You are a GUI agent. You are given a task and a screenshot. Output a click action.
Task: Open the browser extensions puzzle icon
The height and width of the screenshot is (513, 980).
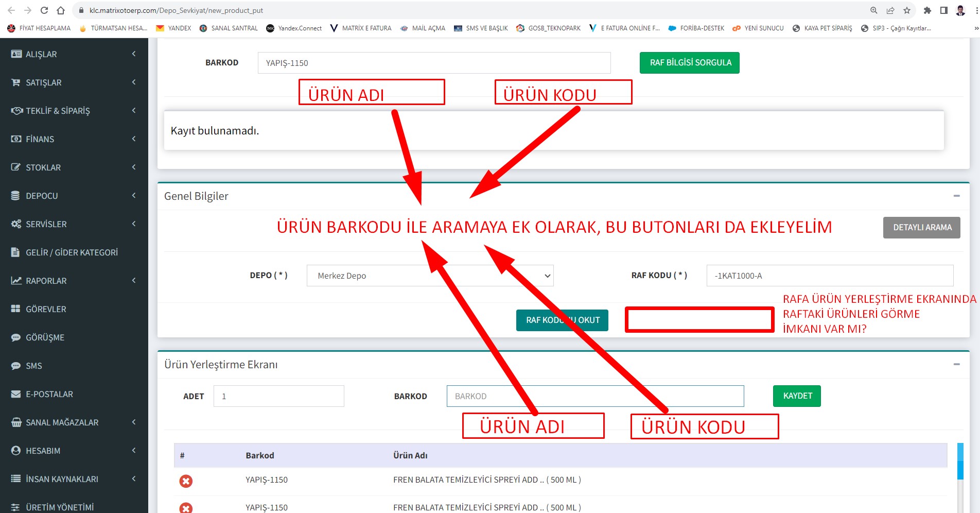point(927,10)
